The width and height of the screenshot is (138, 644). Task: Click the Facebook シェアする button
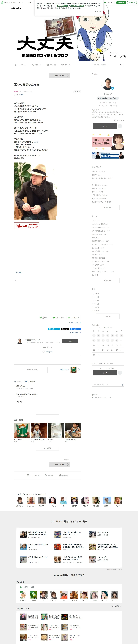pyautogui.click(x=75, y=329)
